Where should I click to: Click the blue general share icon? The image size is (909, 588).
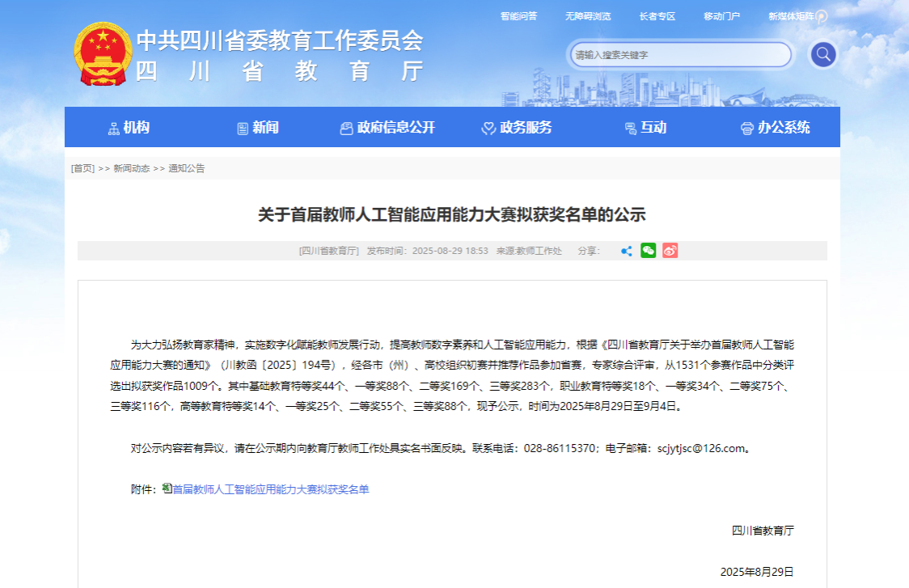pos(626,251)
